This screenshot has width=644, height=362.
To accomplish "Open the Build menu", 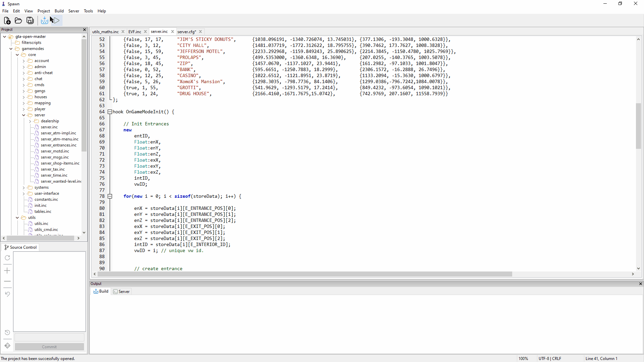I will click(59, 11).
